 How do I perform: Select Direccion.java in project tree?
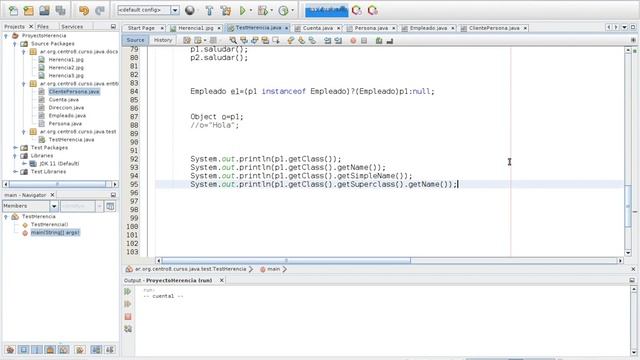[x=66, y=108]
